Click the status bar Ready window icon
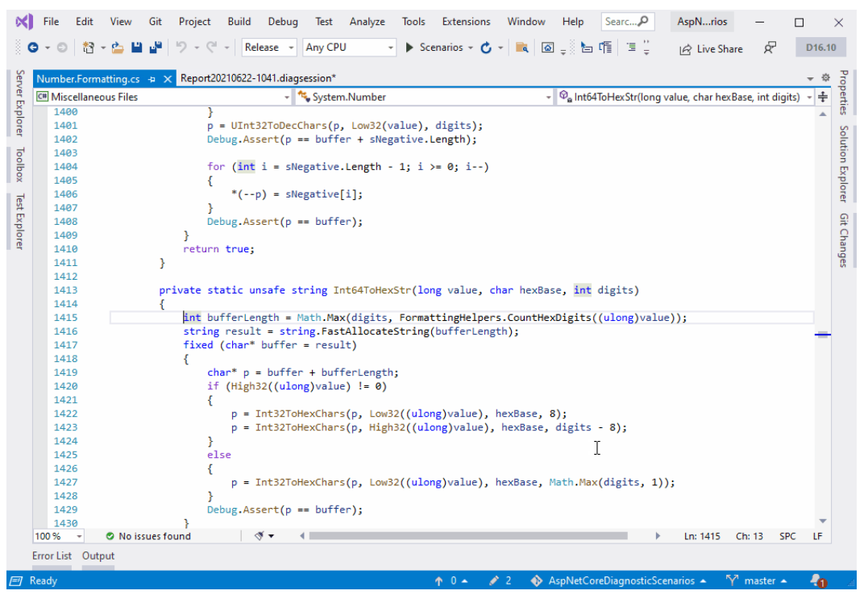 (x=16, y=580)
